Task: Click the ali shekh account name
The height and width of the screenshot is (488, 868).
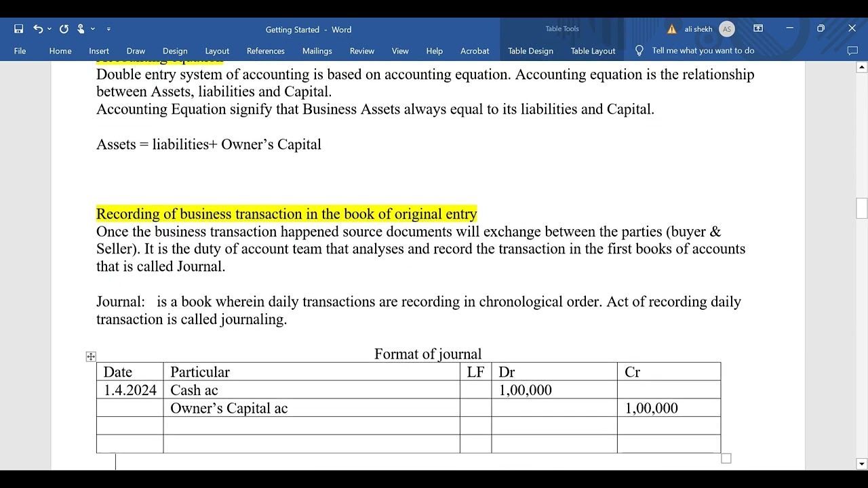Action: 698,29
